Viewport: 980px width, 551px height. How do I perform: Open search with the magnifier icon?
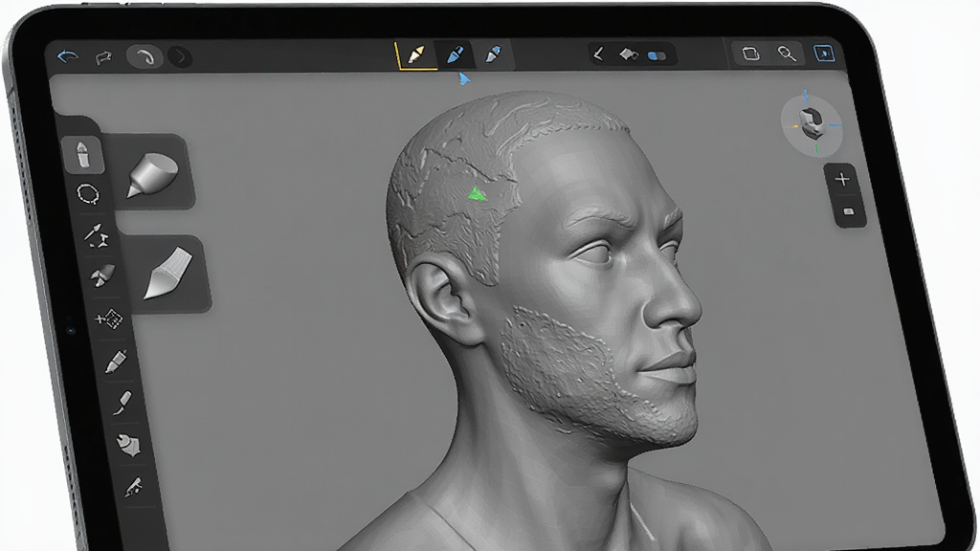pyautogui.click(x=787, y=54)
